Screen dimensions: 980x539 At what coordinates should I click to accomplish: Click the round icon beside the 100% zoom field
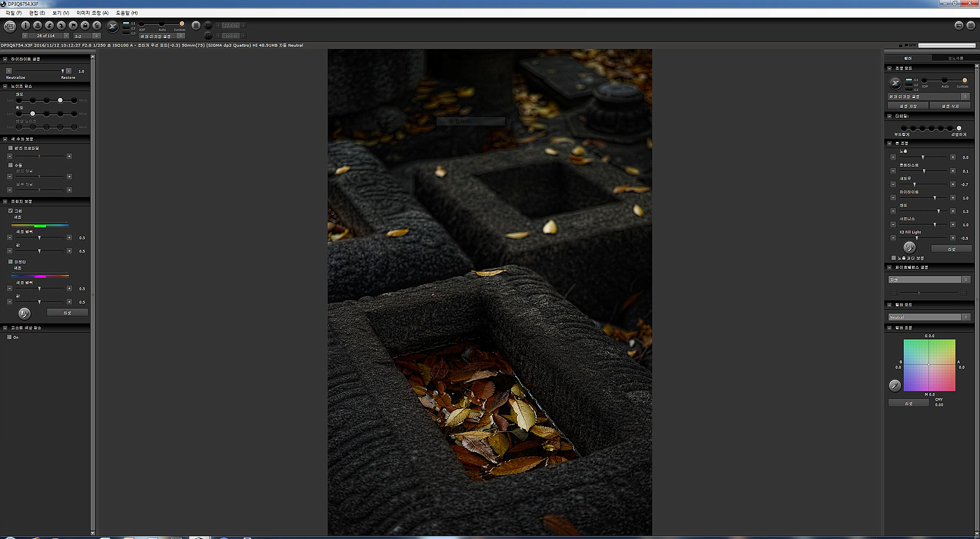[208, 36]
